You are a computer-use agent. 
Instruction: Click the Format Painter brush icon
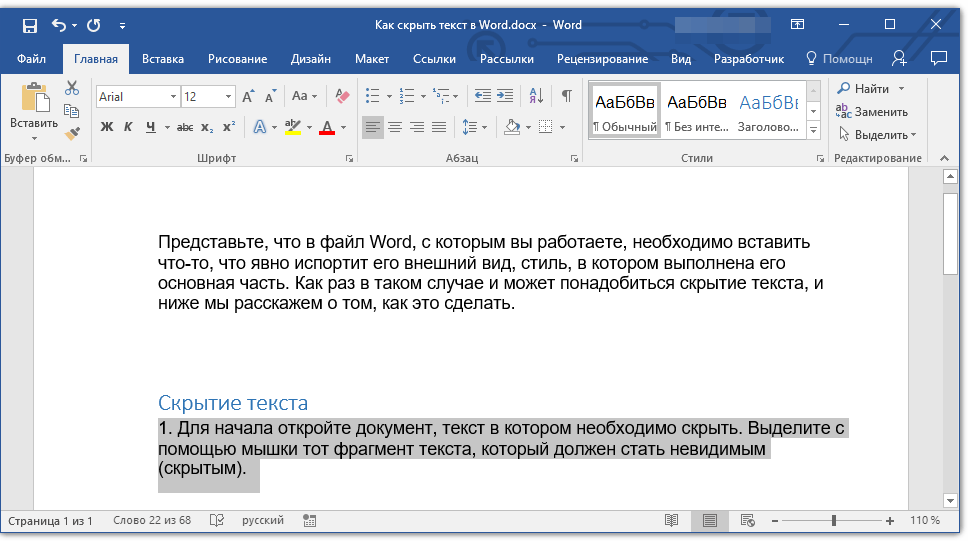point(72,133)
